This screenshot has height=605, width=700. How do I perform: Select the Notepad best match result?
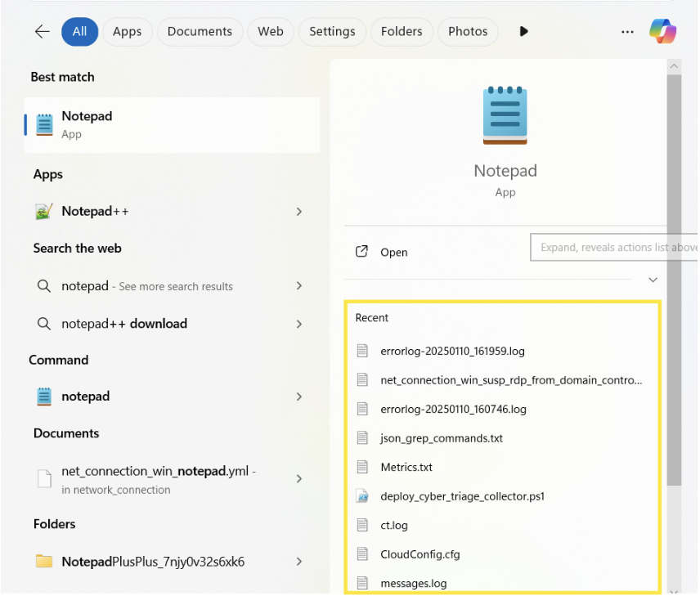[173, 125]
